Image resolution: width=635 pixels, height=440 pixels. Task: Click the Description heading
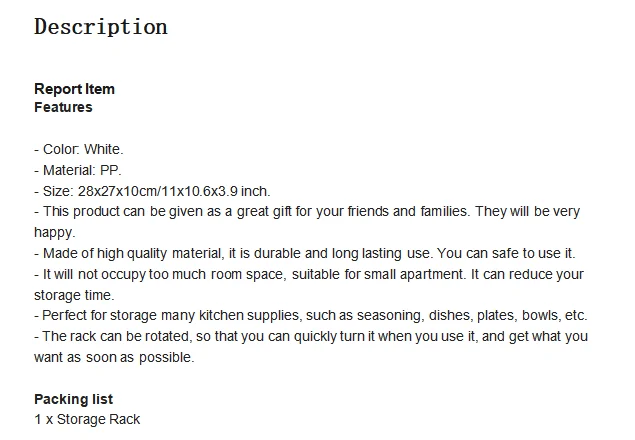pos(100,28)
